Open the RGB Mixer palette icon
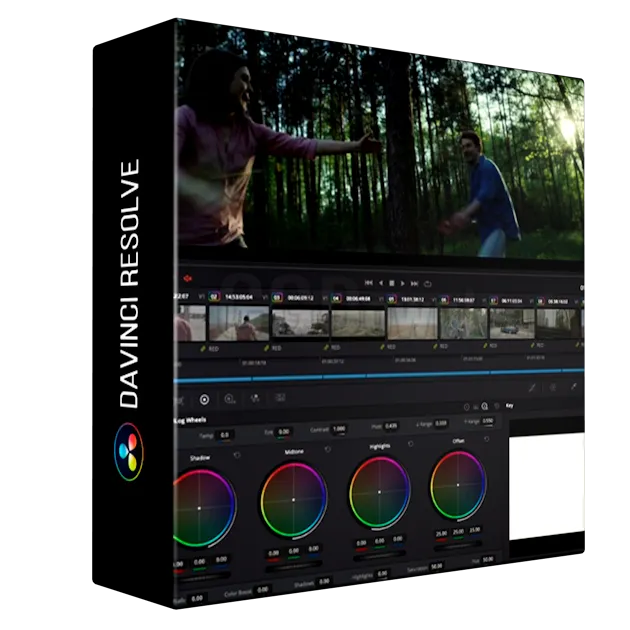 tap(255, 398)
